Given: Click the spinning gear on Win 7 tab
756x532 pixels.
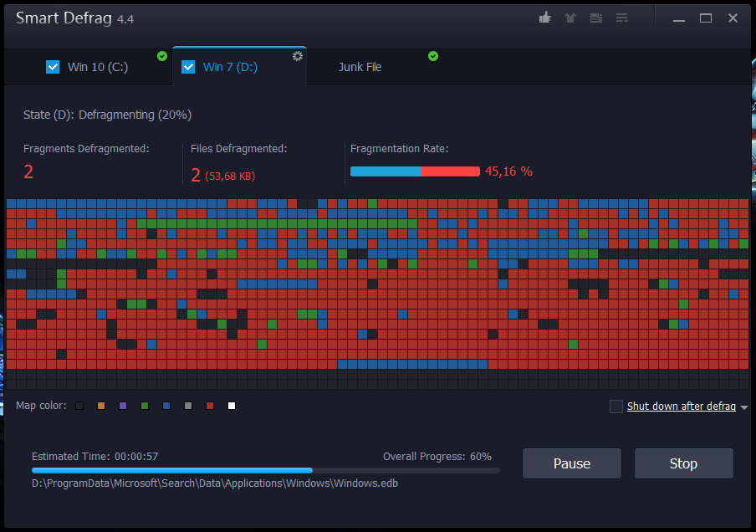Looking at the screenshot, I should point(297,56).
